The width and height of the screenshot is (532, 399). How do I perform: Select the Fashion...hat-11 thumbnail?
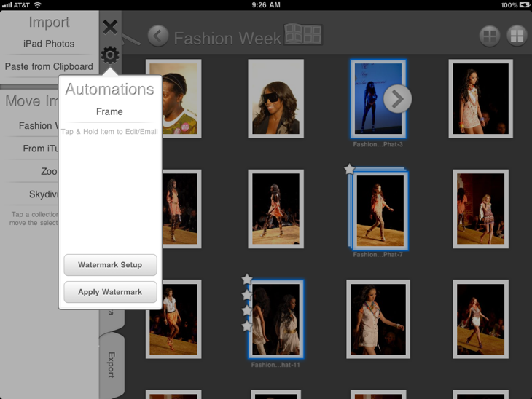coord(277,319)
